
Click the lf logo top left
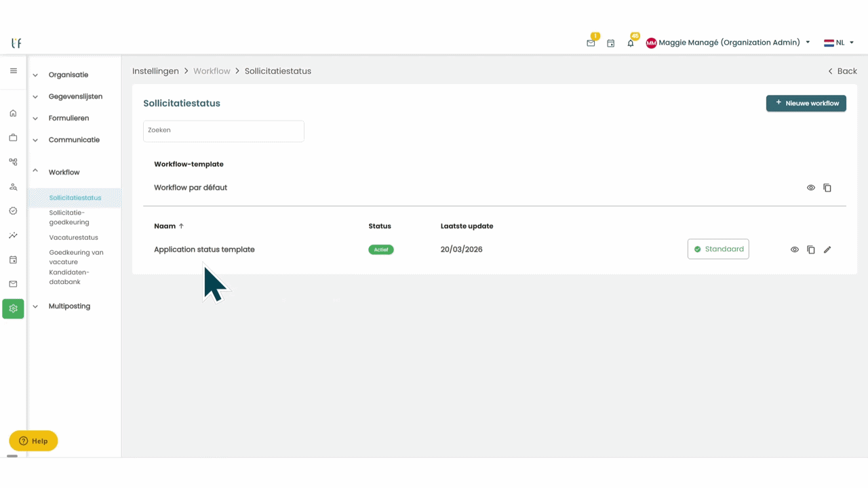16,43
